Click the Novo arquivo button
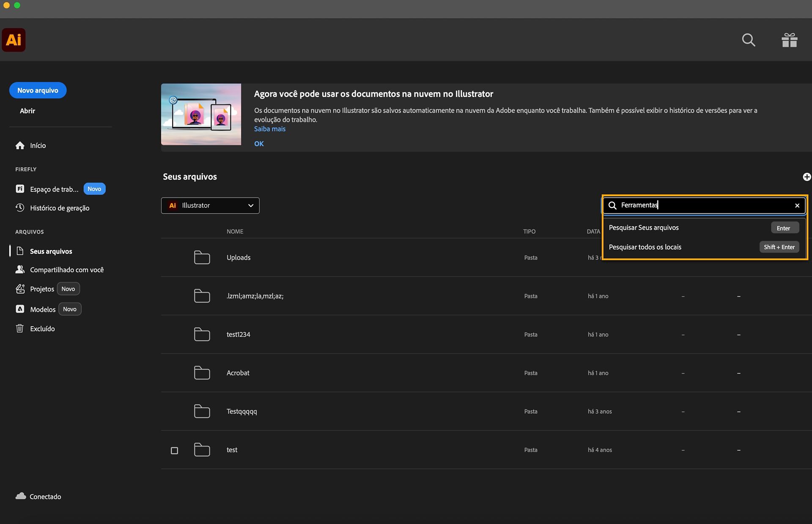The width and height of the screenshot is (812, 524). click(38, 90)
